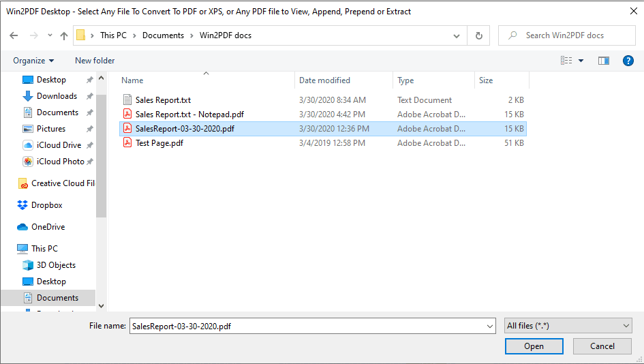Image resolution: width=644 pixels, height=364 pixels.
Task: Go up one folder level
Action: [63, 35]
